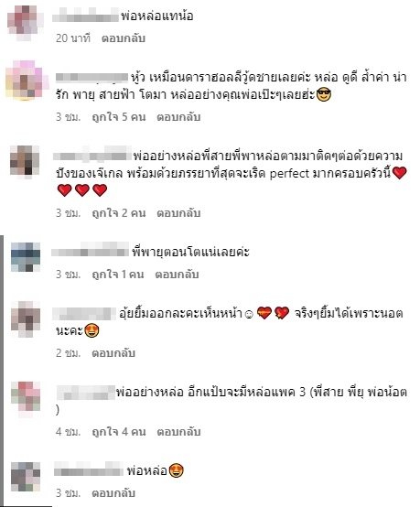View the ถูกใจ 5 คน likes list
Viewport: 420px width, 507px height.
119,117
